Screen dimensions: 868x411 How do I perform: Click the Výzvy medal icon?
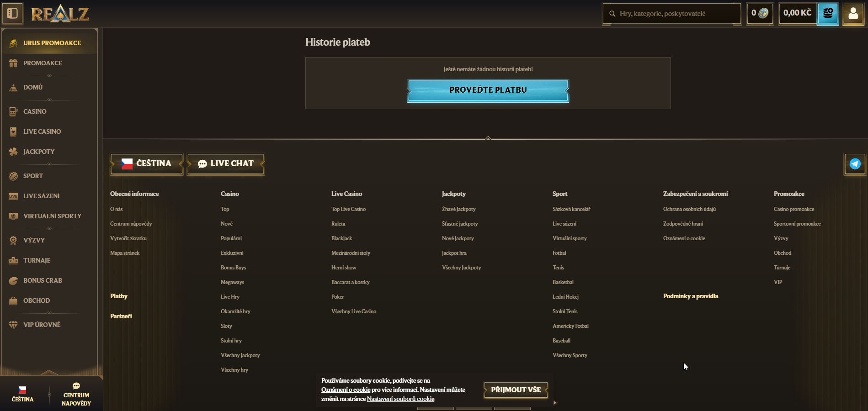point(13,241)
